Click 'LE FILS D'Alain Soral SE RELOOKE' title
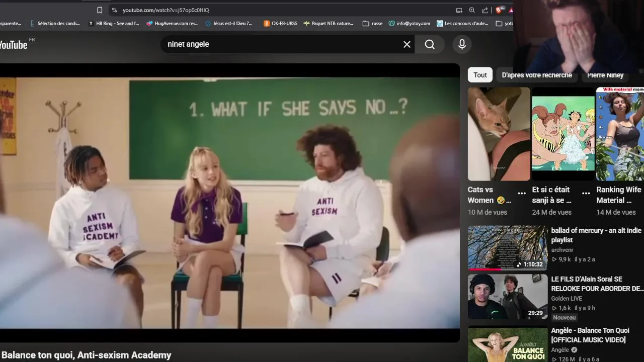The height and width of the screenshot is (362, 644). [597, 284]
